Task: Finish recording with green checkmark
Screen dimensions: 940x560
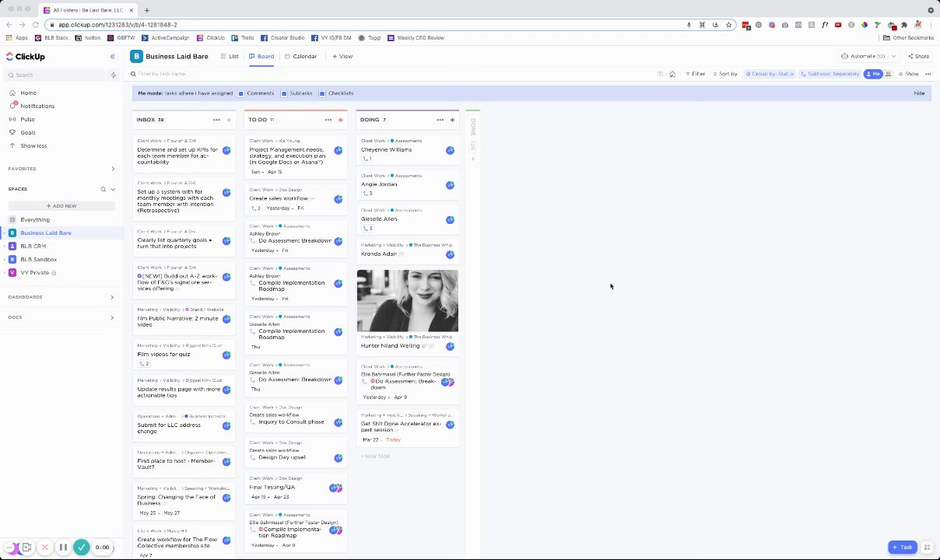Action: pyautogui.click(x=82, y=548)
